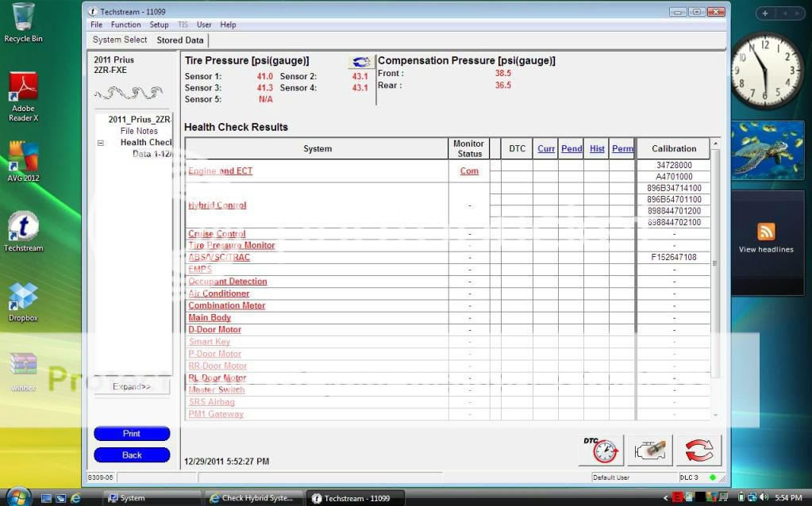The height and width of the screenshot is (506, 812).
Task: Open the Help menu
Action: pyautogui.click(x=228, y=25)
